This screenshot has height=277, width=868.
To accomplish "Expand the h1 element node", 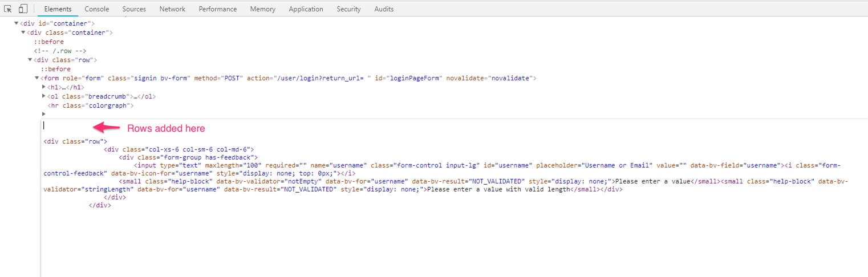I will (44, 87).
